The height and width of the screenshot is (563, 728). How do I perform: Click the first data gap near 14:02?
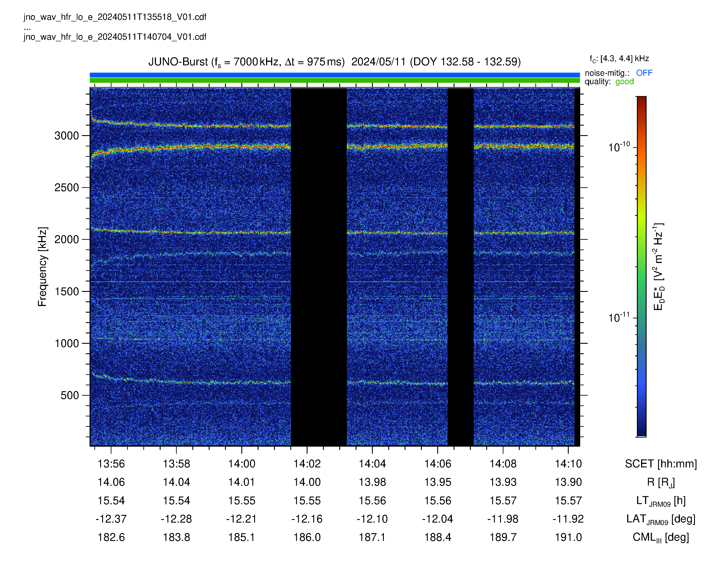[319, 267]
